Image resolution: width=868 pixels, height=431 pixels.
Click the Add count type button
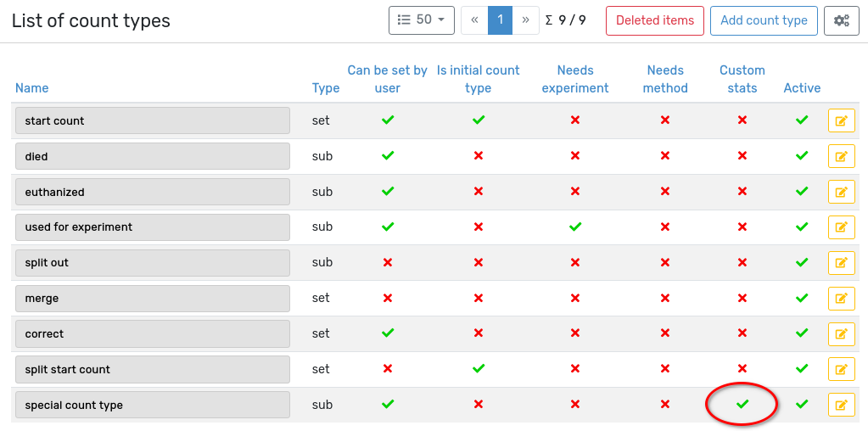click(x=764, y=20)
